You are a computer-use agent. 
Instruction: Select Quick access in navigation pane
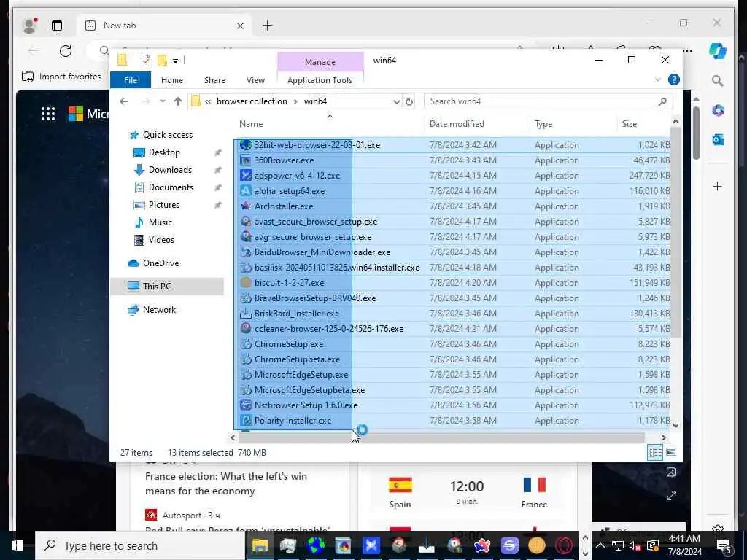coord(168,135)
